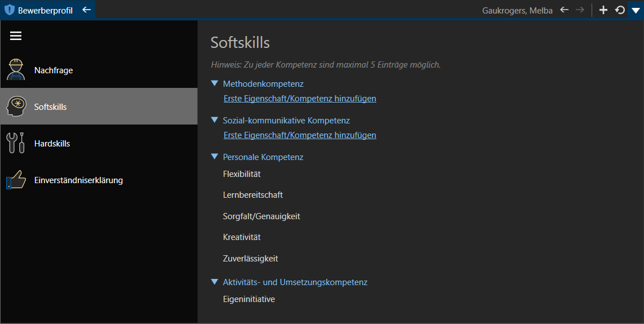Open the hamburger menu icon

16,35
